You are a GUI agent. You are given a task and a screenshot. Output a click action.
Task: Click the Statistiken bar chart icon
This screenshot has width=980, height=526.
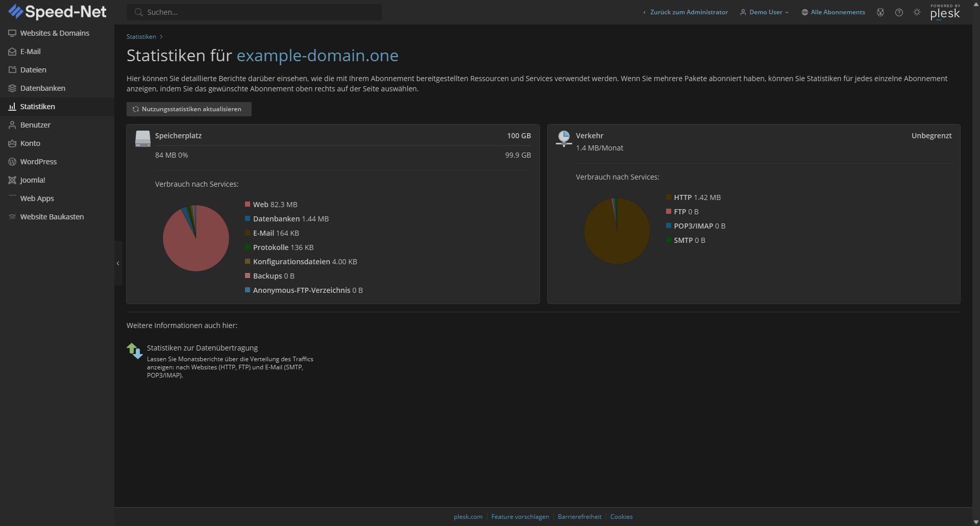pos(12,107)
